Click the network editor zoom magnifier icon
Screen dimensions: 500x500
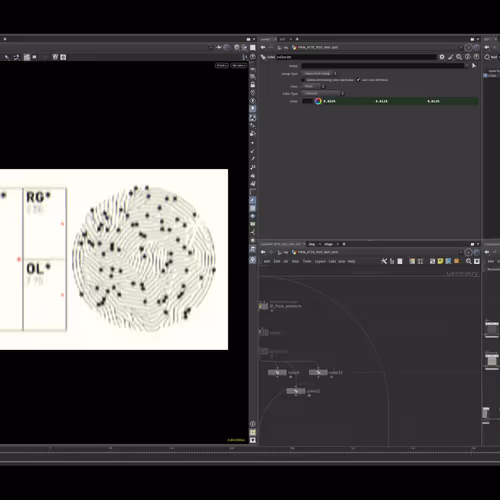[x=469, y=261]
